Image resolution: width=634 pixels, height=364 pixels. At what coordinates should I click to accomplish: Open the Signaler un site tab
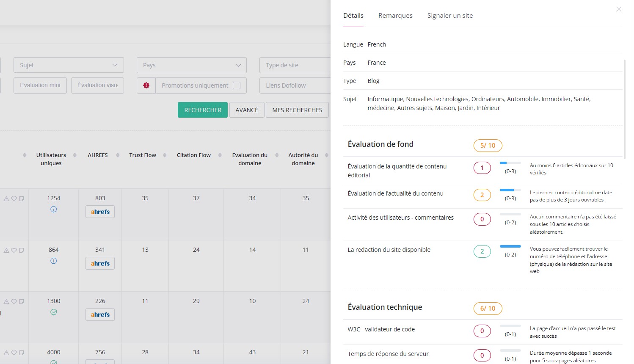click(450, 16)
